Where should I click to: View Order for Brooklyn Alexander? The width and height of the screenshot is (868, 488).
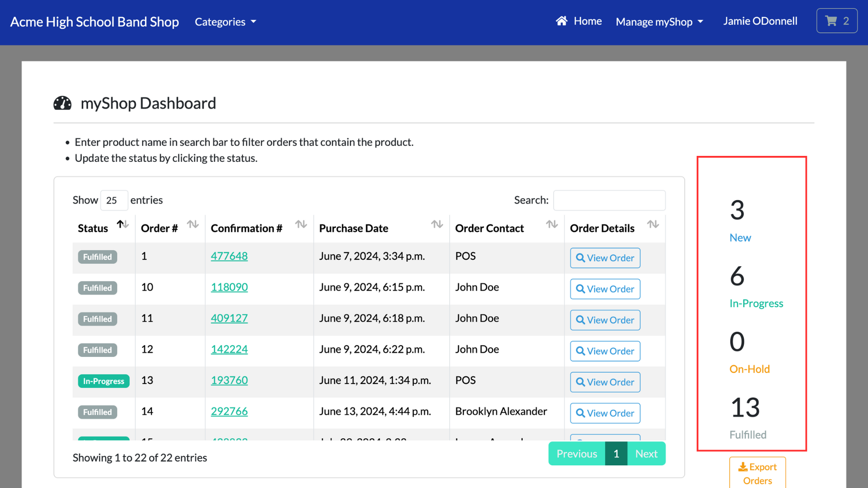tap(605, 413)
